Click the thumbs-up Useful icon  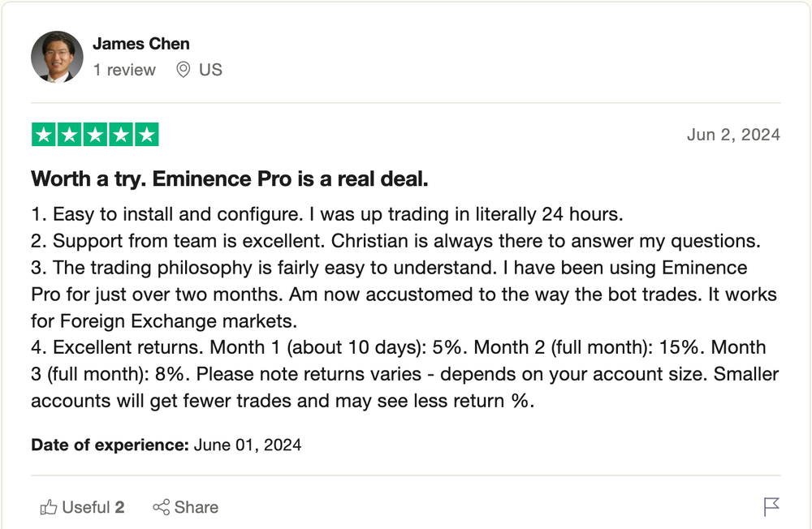coord(48,507)
